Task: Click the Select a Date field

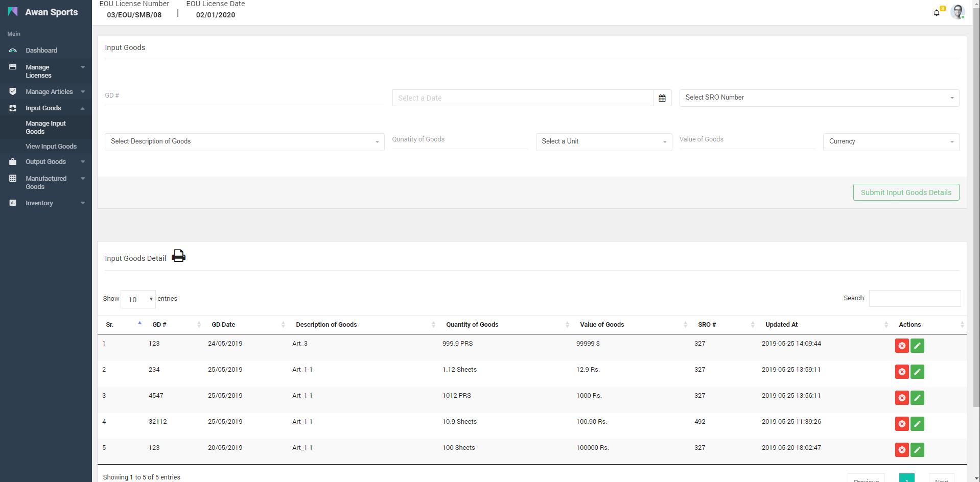Action: click(523, 98)
